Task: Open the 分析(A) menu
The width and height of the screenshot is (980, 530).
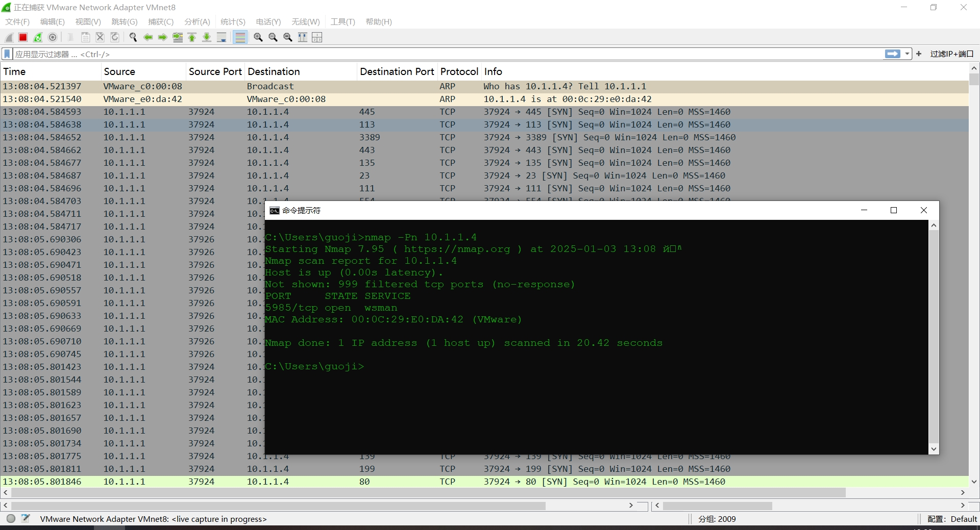Action: (197, 21)
